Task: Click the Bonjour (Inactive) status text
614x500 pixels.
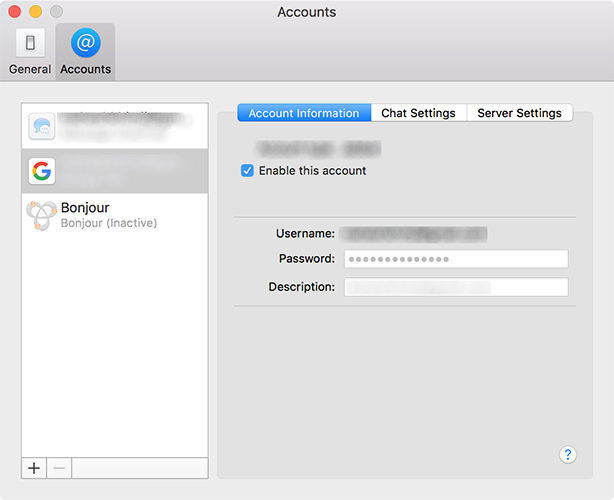Action: pos(109,223)
